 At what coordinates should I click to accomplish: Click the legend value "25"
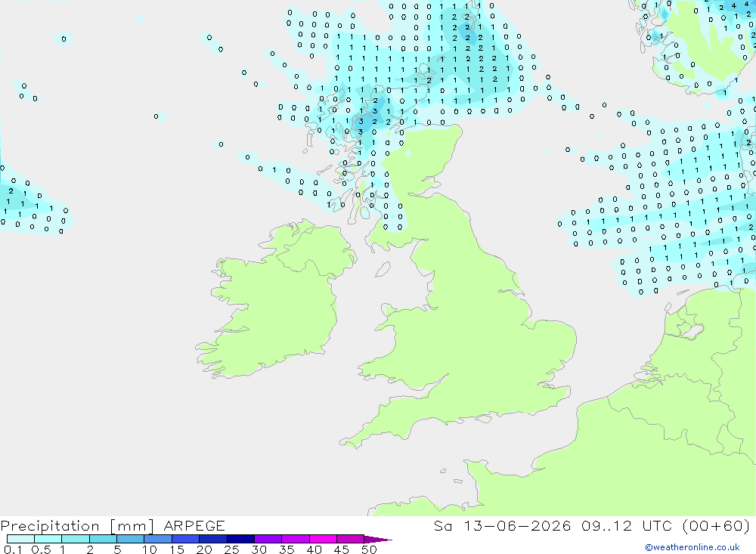point(232,549)
